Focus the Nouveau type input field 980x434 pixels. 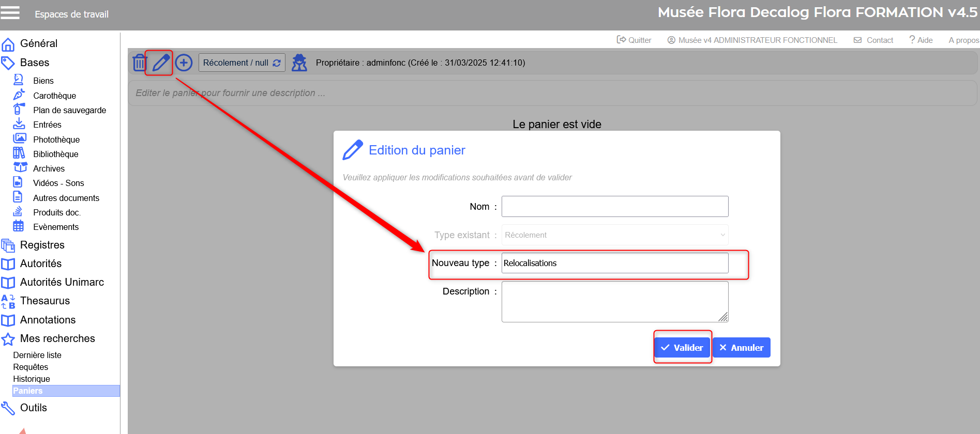click(x=614, y=263)
